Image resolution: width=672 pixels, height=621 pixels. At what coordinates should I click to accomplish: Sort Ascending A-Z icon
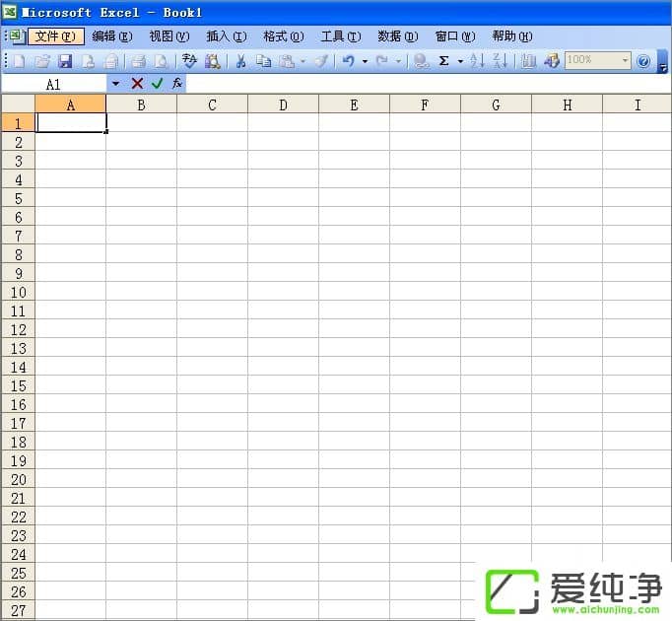[x=477, y=61]
